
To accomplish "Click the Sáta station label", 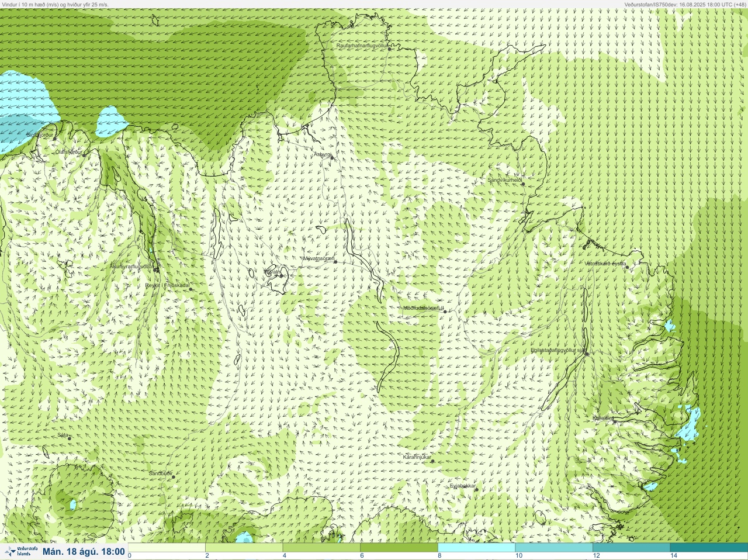I will pos(63,435).
